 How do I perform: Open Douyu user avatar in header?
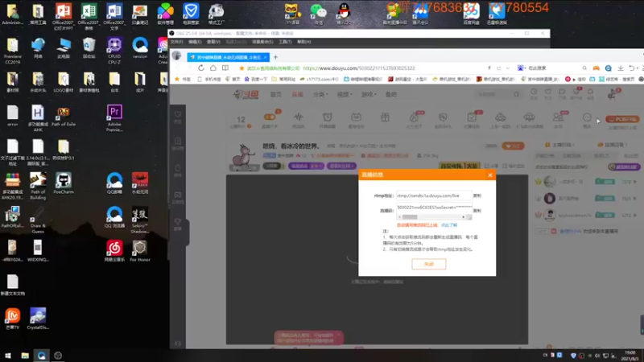click(612, 95)
